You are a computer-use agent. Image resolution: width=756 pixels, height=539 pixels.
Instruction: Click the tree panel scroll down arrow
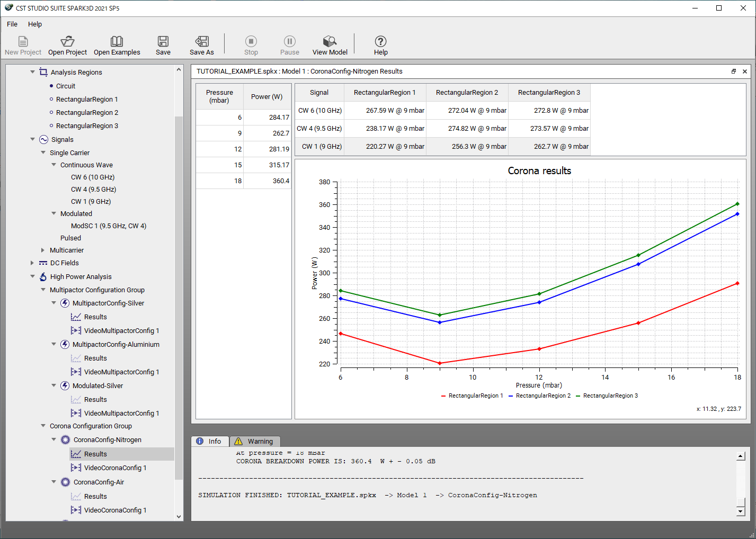pyautogui.click(x=179, y=516)
